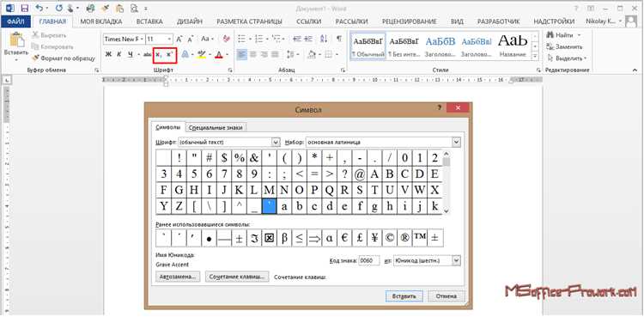Image resolution: width=644 pixels, height=317 pixels.
Task: Save the document from Quick Access toolbar
Action: [x=25, y=9]
